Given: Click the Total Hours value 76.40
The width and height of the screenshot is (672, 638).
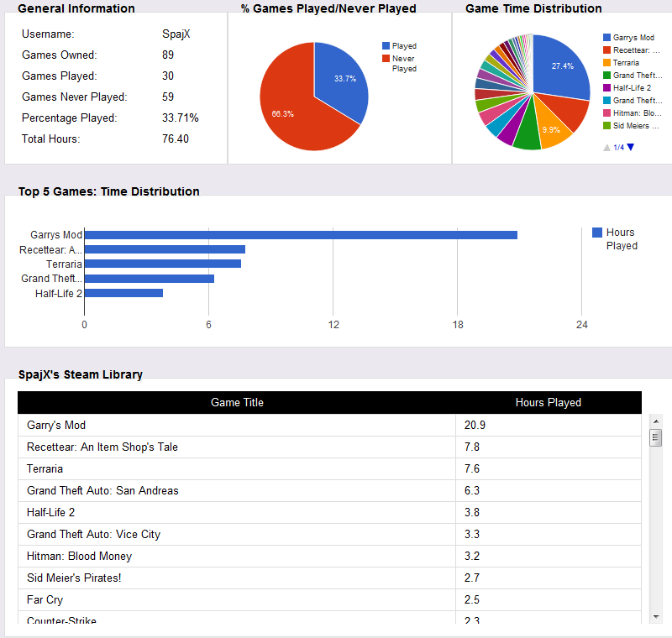Looking at the screenshot, I should pos(176,139).
